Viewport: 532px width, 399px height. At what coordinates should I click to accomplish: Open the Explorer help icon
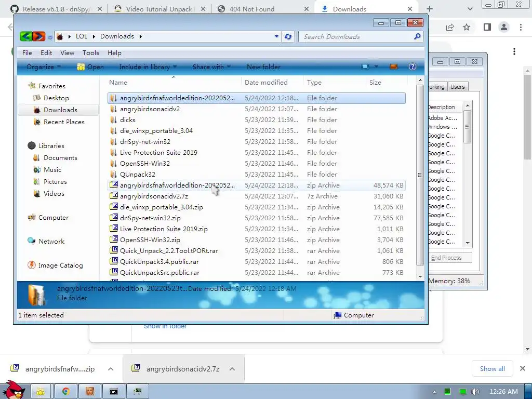point(412,67)
